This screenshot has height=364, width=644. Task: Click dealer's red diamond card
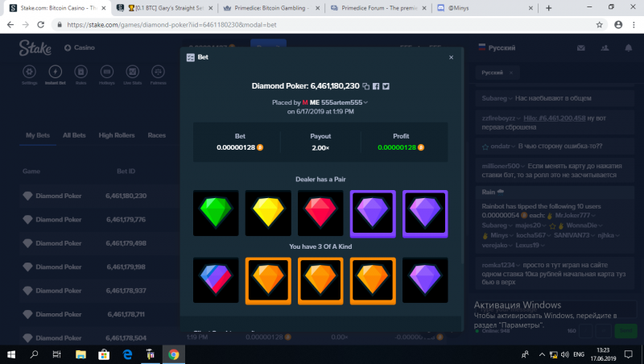[x=320, y=213]
